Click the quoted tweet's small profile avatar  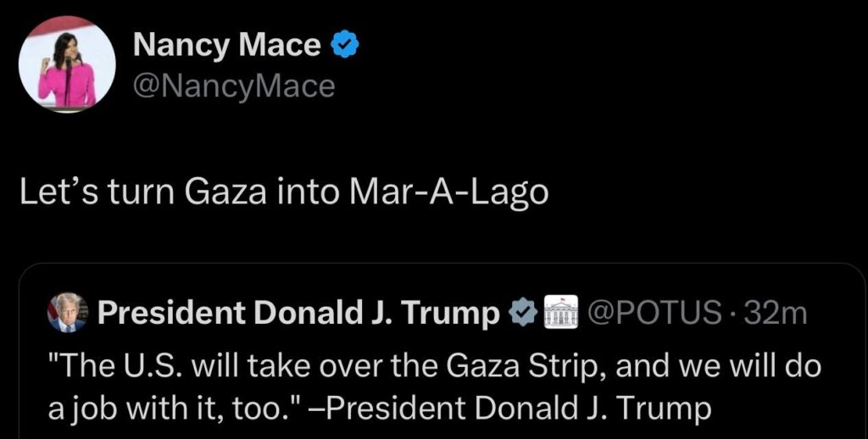coord(68,314)
